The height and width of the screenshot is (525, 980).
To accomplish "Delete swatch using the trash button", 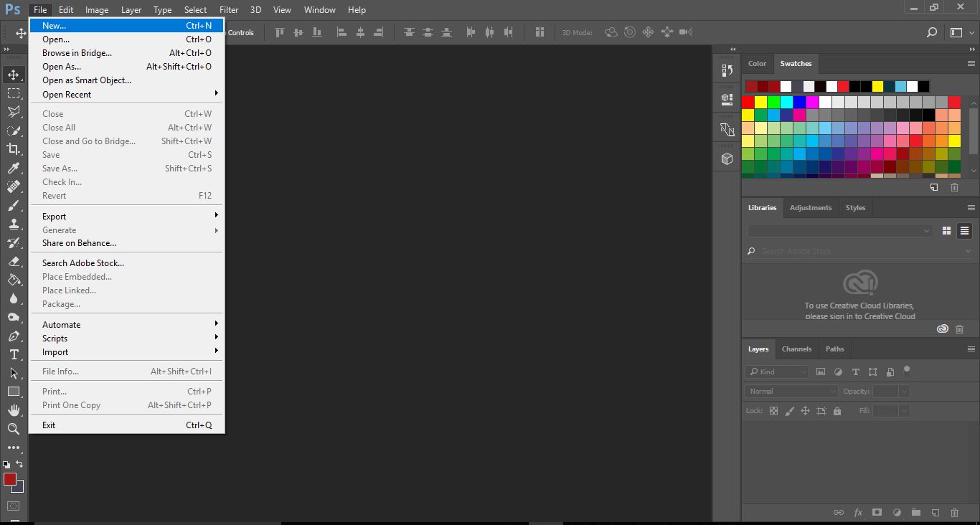I will click(954, 187).
